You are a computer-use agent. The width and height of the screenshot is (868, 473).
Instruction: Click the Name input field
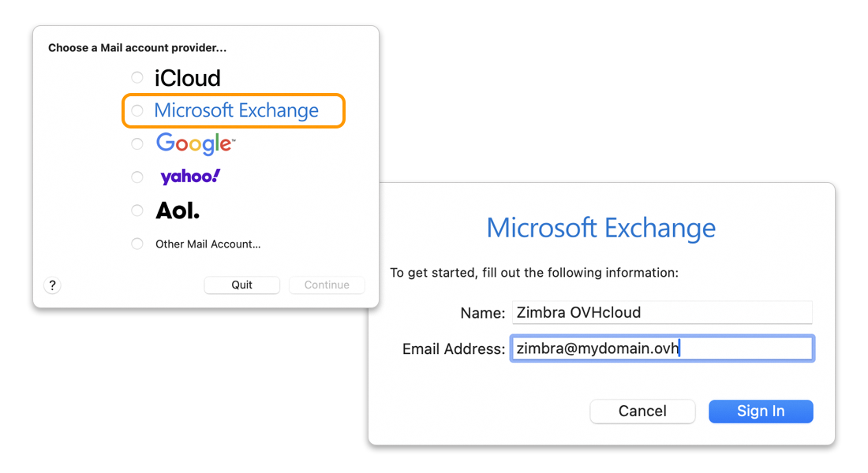pos(663,312)
